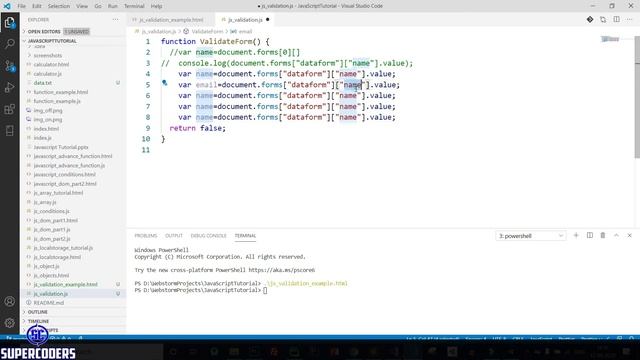This screenshot has height=360, width=640.
Task: Open function_example.html file
Action: [x=60, y=92]
